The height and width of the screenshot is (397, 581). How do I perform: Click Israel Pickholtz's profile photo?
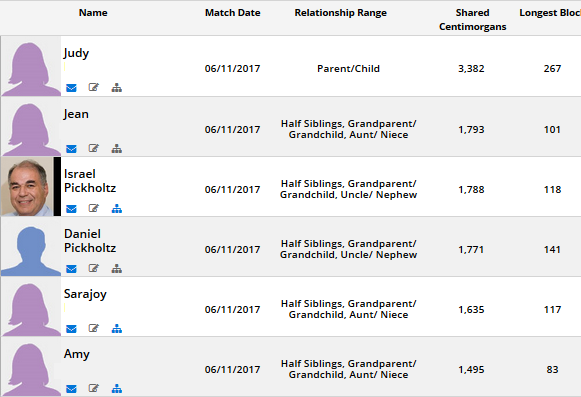[x=27, y=186]
